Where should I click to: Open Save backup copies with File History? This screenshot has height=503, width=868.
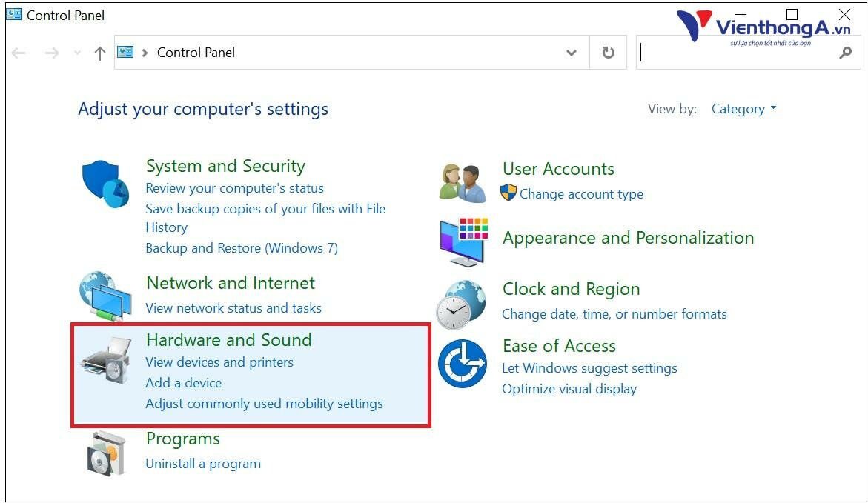coord(265,218)
